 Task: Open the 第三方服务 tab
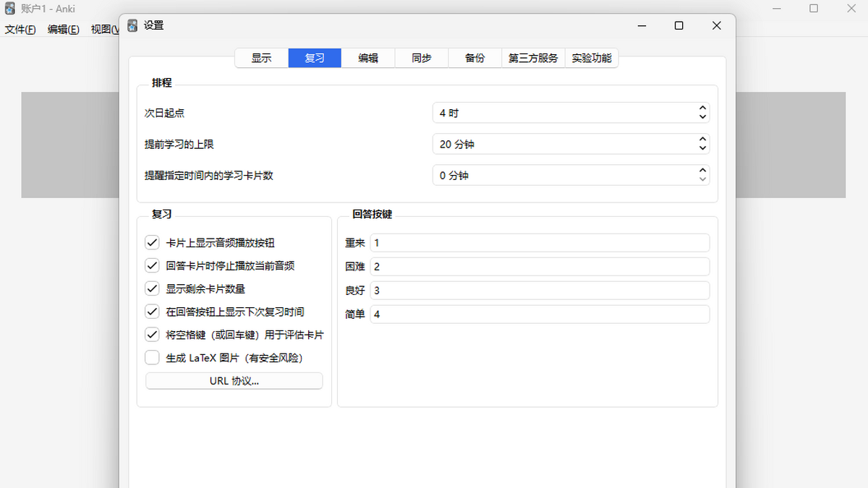533,58
